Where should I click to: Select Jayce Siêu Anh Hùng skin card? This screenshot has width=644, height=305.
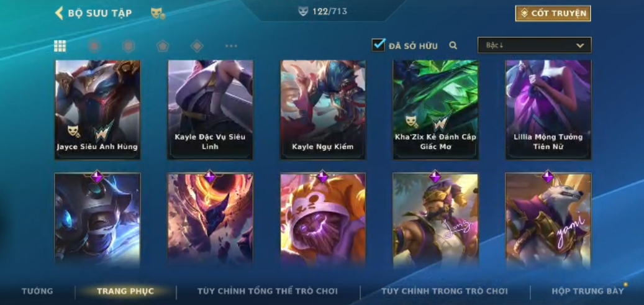click(x=98, y=110)
